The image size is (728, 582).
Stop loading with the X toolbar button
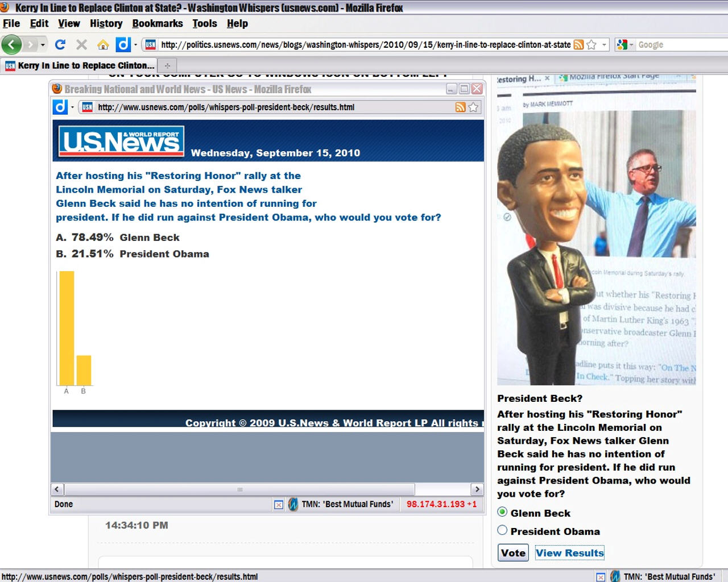pyautogui.click(x=81, y=44)
